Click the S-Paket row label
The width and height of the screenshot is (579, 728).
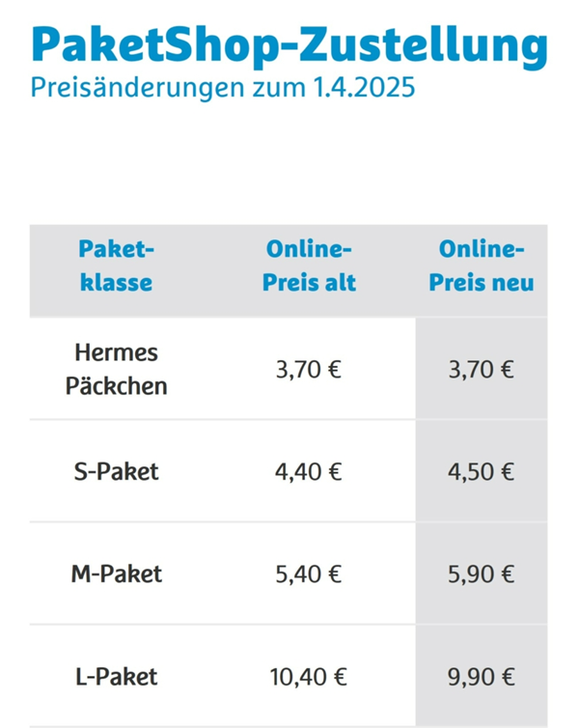tap(116, 472)
